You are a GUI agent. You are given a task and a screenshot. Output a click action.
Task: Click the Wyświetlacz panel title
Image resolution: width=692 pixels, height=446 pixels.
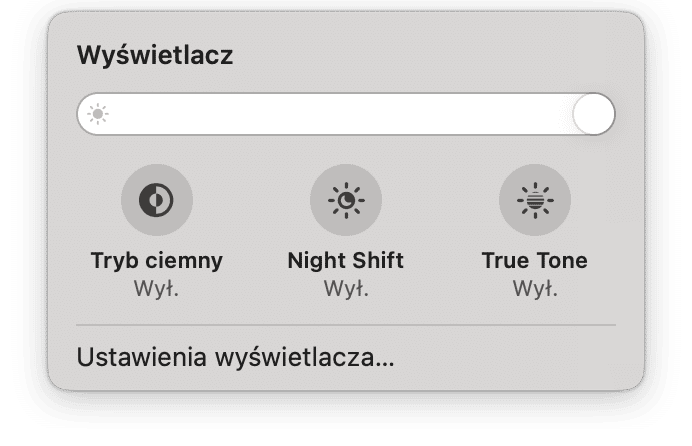coord(155,56)
